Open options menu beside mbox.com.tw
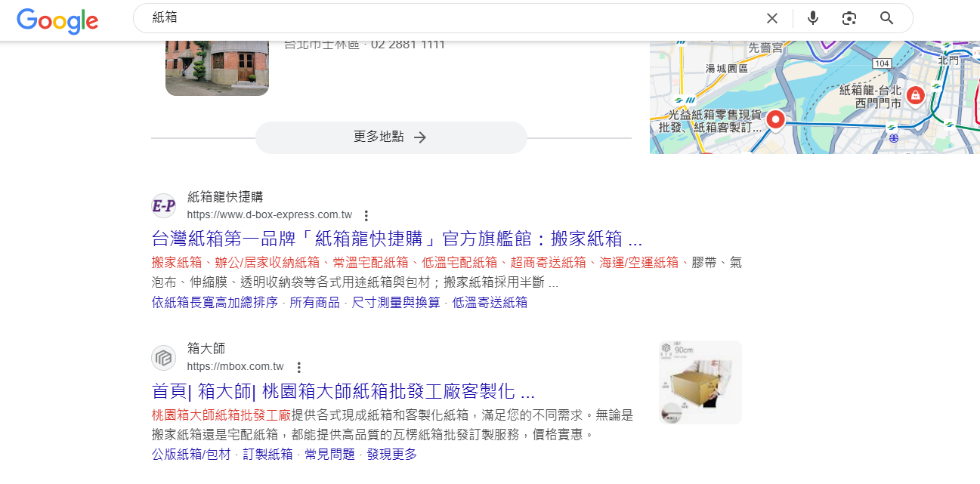The height and width of the screenshot is (484, 980). pos(298,368)
